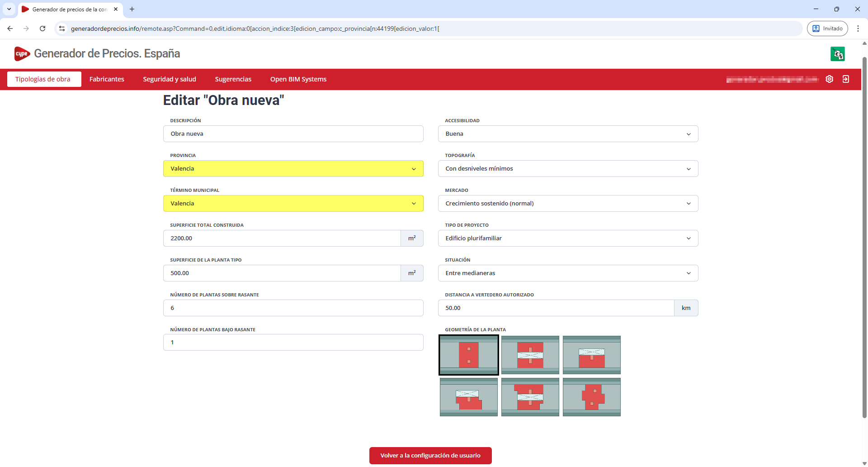Select the bottom-middle stepped floor geometry with courtyard
Viewport: 868px width, 467px height.
[530, 397]
